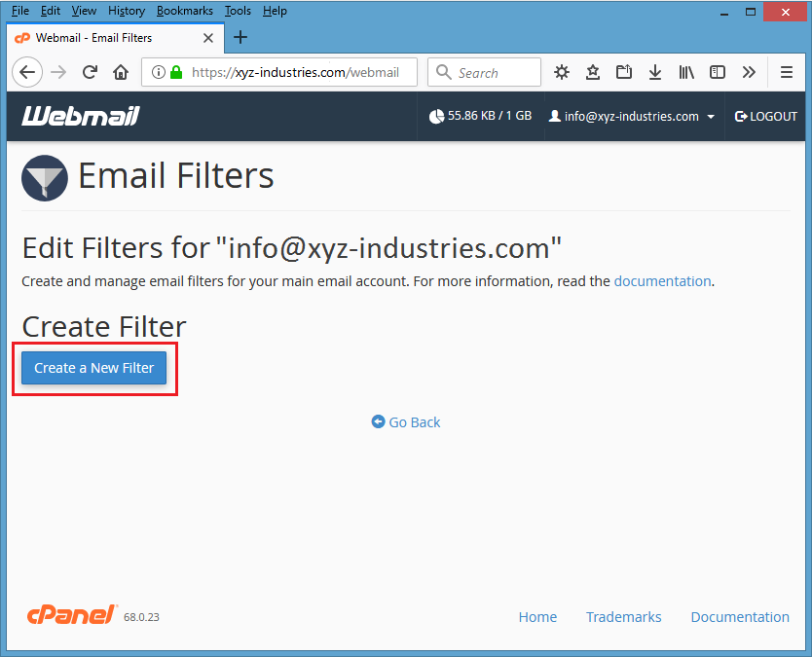Image resolution: width=812 pixels, height=657 pixels.
Task: Click the Forward arrow button
Action: click(x=58, y=72)
